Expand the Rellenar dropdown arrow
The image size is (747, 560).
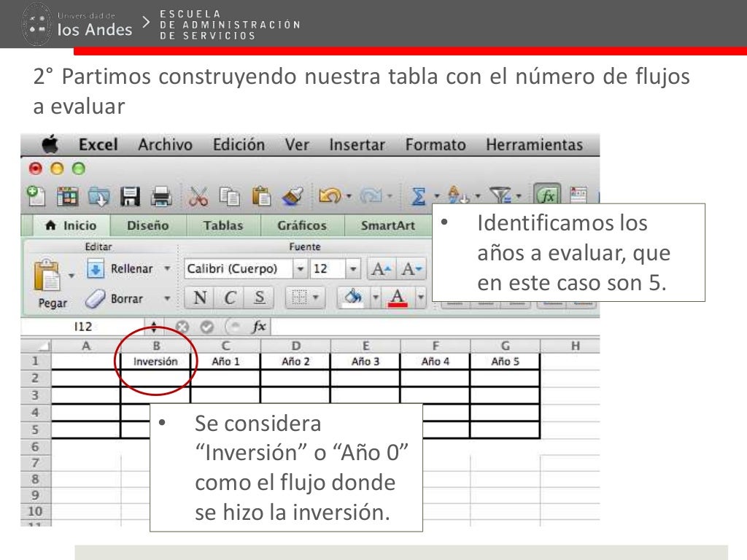tap(167, 268)
